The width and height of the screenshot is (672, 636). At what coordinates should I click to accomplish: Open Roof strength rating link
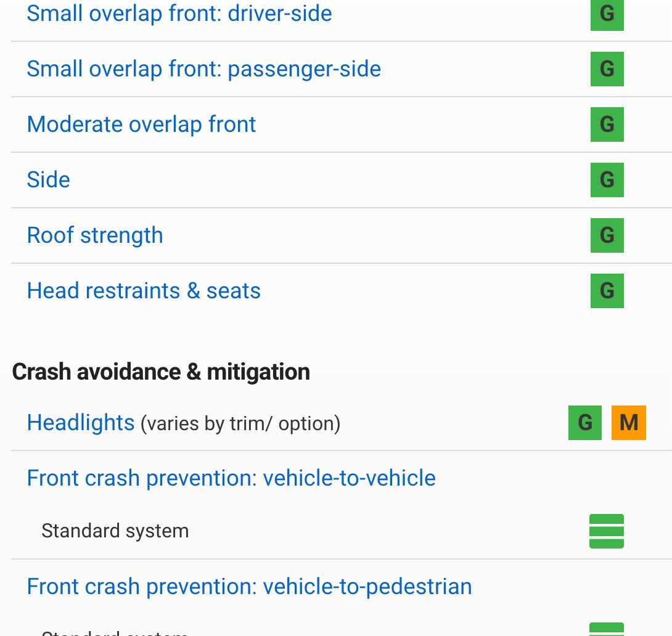95,235
